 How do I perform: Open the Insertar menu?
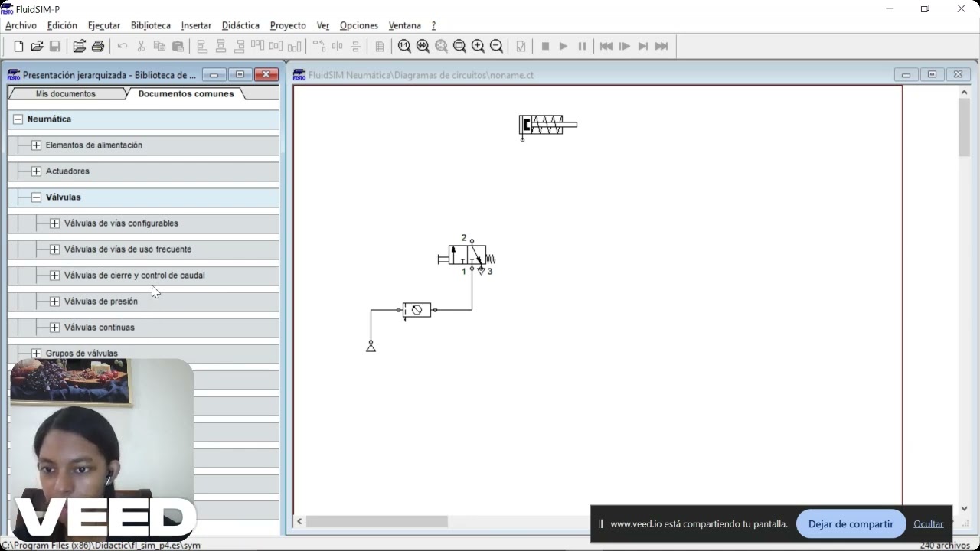coord(196,25)
